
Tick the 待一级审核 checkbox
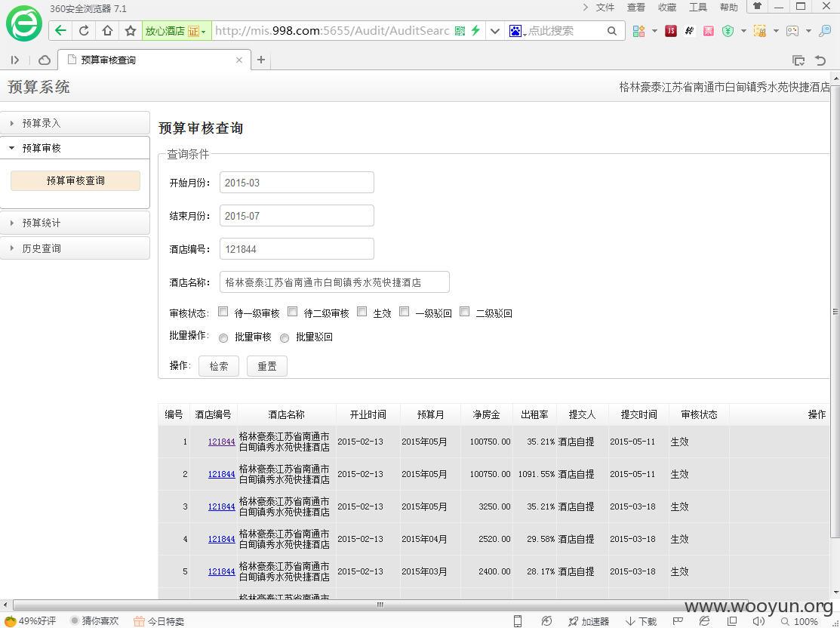point(223,311)
